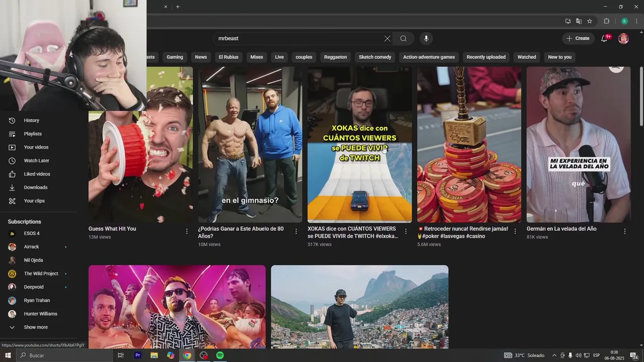Select the Watched chip
Screen dimensions: 644x362
coord(527,57)
